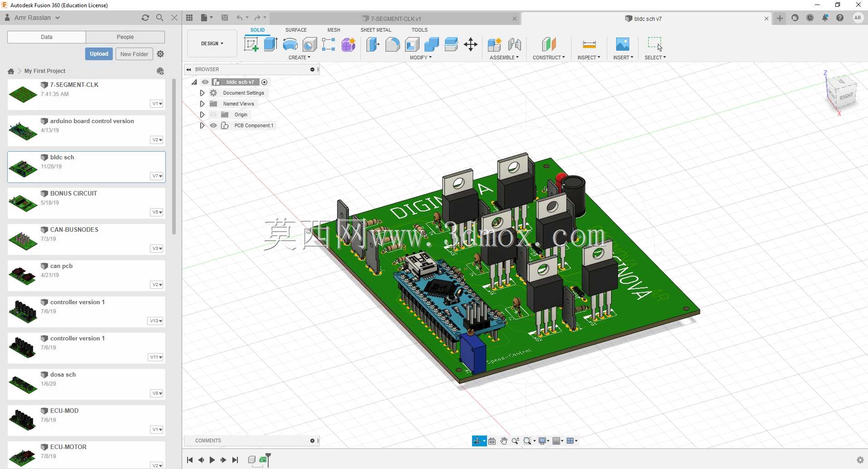Screen dimensions: 868x469
Task: Click the New Folder button
Action: (134, 54)
